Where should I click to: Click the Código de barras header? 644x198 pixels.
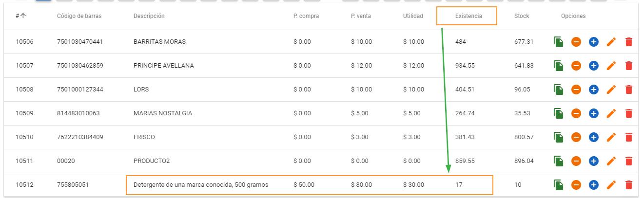tap(80, 16)
